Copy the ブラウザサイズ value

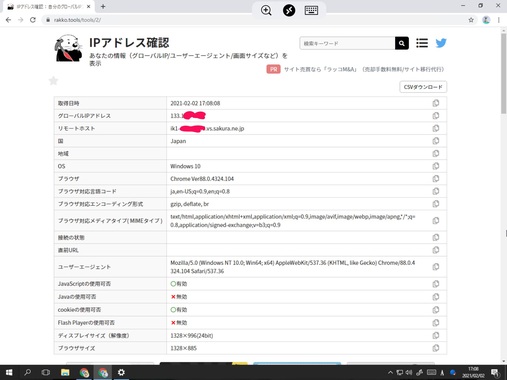(436, 348)
